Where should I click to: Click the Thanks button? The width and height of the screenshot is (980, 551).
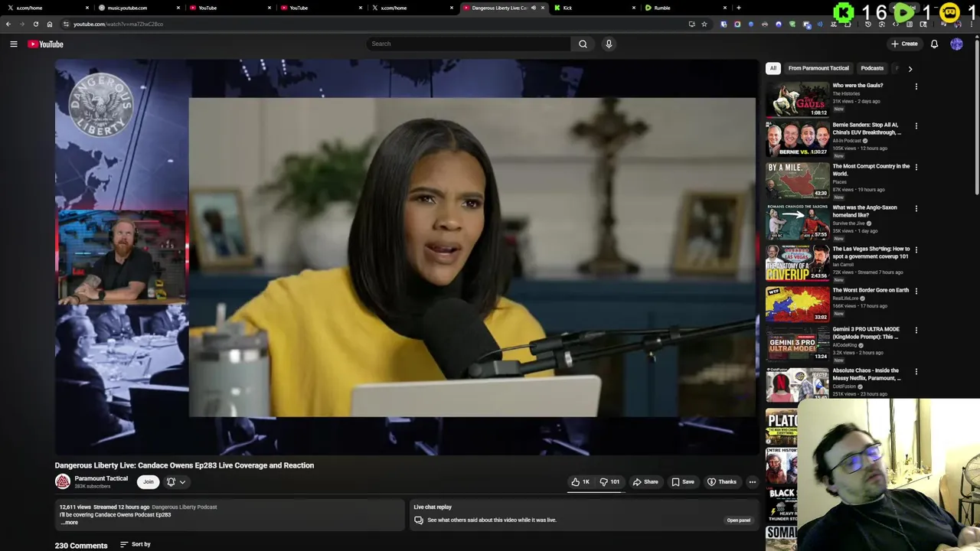tap(721, 481)
